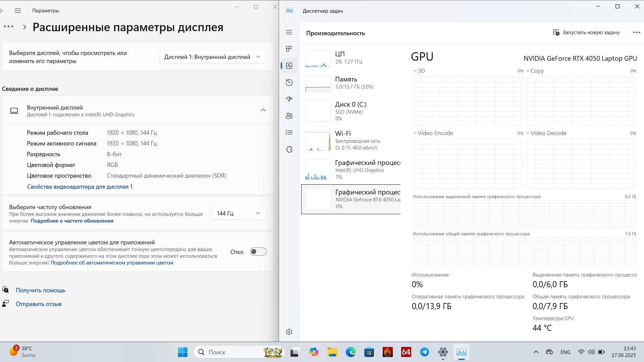This screenshot has height=362, width=644.
Task: Open Services page in Task Manager sidebar
Action: pyautogui.click(x=289, y=149)
